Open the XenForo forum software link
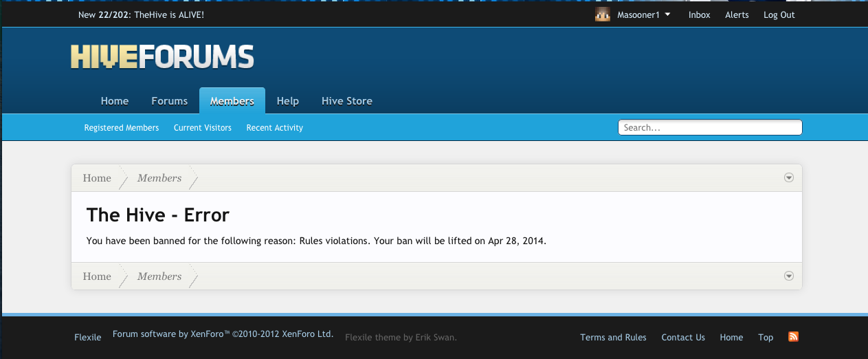This screenshot has width=868, height=359. (x=223, y=334)
